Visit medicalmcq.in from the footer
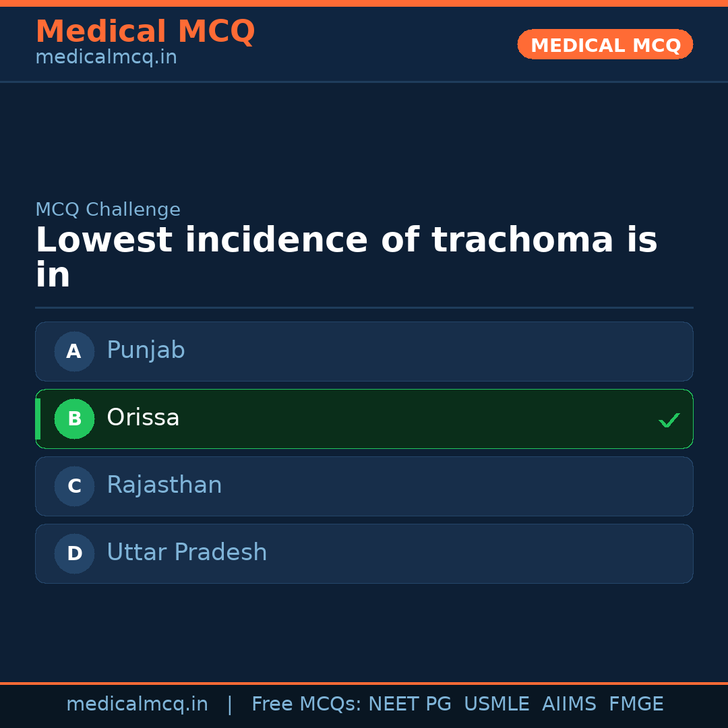The width and height of the screenshot is (728, 728). click(x=137, y=703)
